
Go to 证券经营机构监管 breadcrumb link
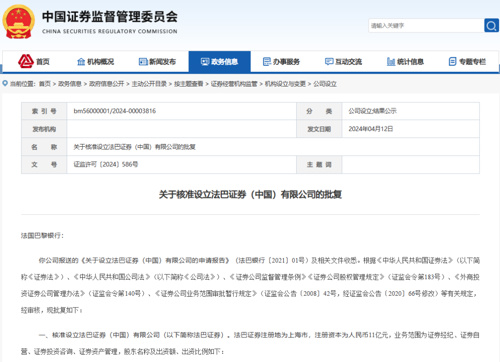(234, 84)
